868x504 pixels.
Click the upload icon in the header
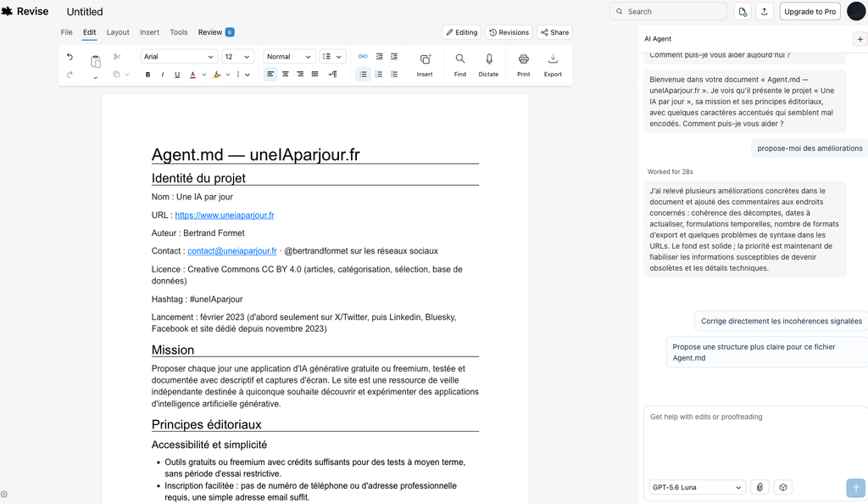(x=765, y=12)
